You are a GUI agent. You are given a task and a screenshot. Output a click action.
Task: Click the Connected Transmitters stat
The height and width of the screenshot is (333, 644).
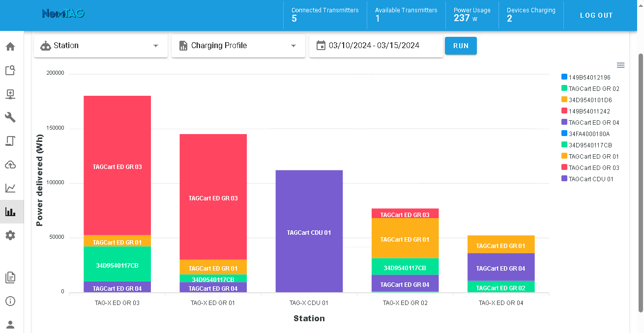[325, 15]
